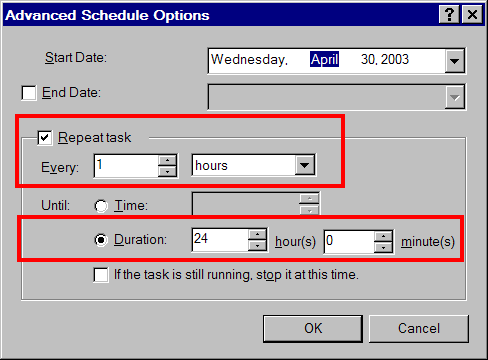Click the Every interval number field
This screenshot has width=488, height=360.
pos(126,166)
